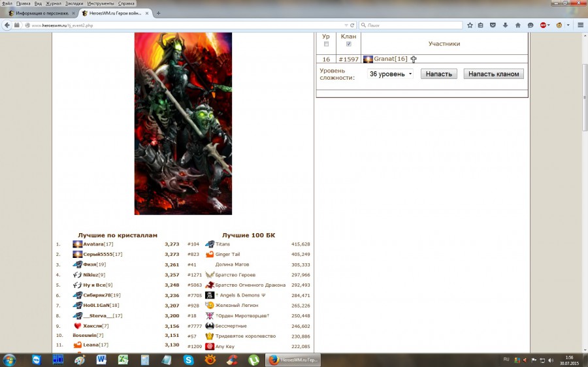This screenshot has height=367, width=588.
Task: Reload the page with the refresh icon
Action: pos(352,25)
